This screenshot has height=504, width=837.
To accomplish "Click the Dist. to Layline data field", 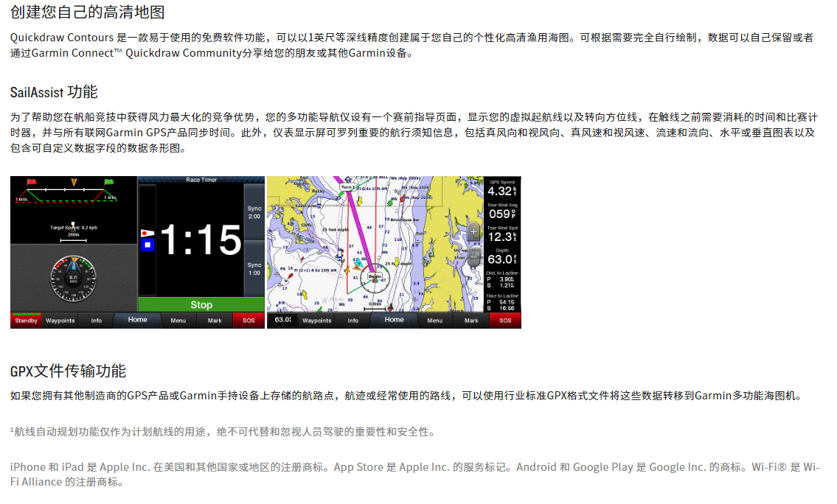I will pos(501,280).
